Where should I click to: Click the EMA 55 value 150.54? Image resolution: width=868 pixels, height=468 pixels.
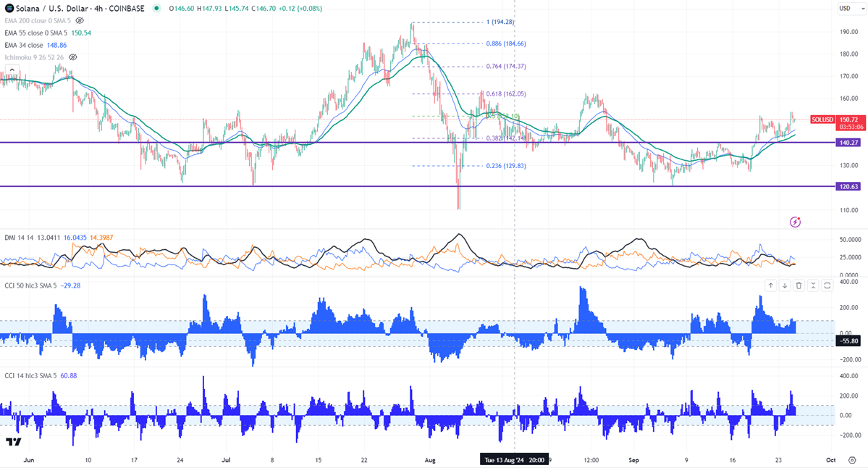[81, 33]
